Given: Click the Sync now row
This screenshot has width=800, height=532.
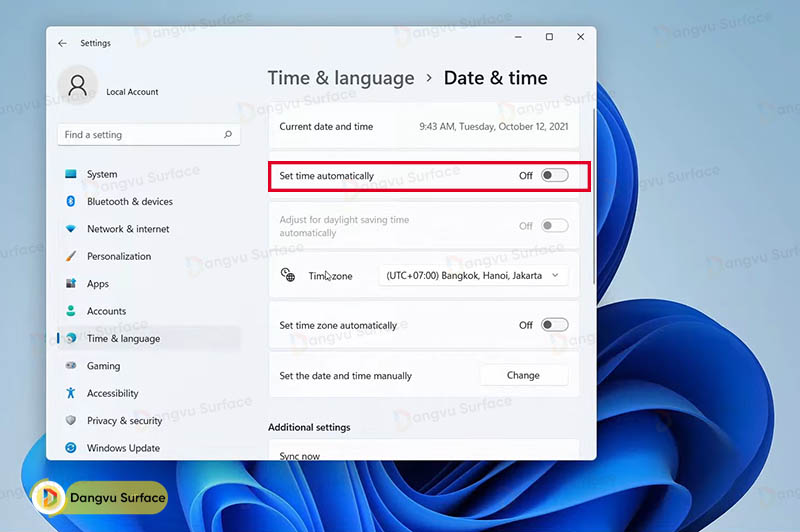Looking at the screenshot, I should [424, 451].
